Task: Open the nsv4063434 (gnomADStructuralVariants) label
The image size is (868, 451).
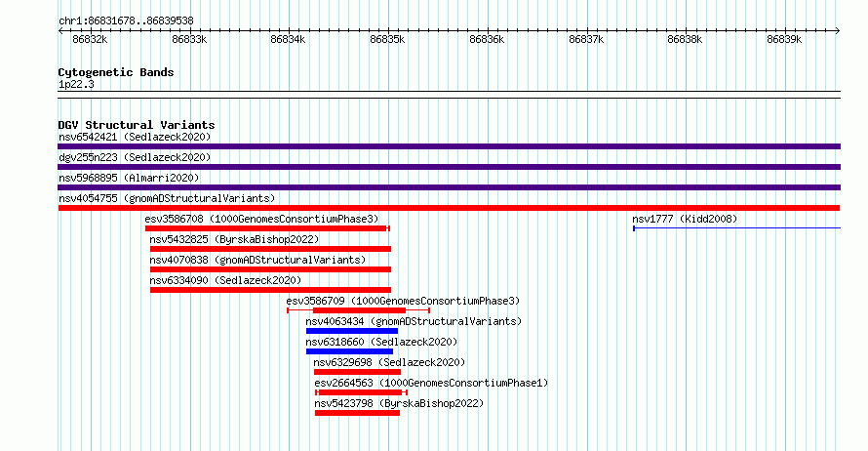Action: (414, 321)
